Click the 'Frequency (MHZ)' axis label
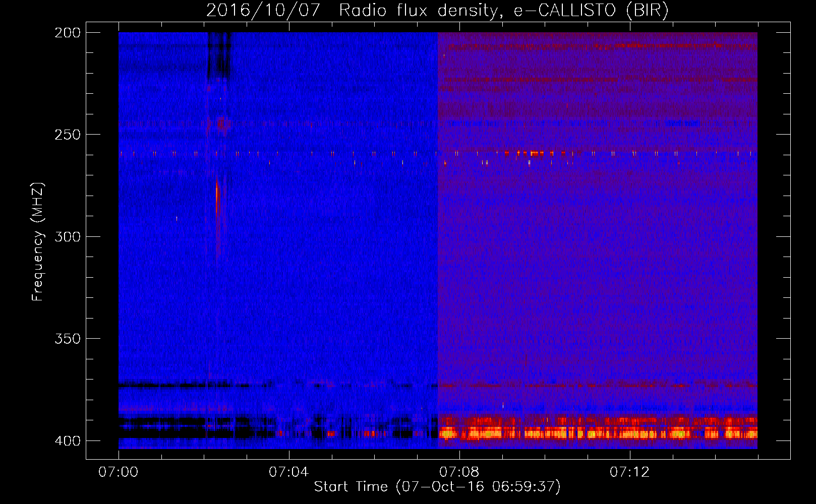The image size is (816, 504). coord(37,242)
